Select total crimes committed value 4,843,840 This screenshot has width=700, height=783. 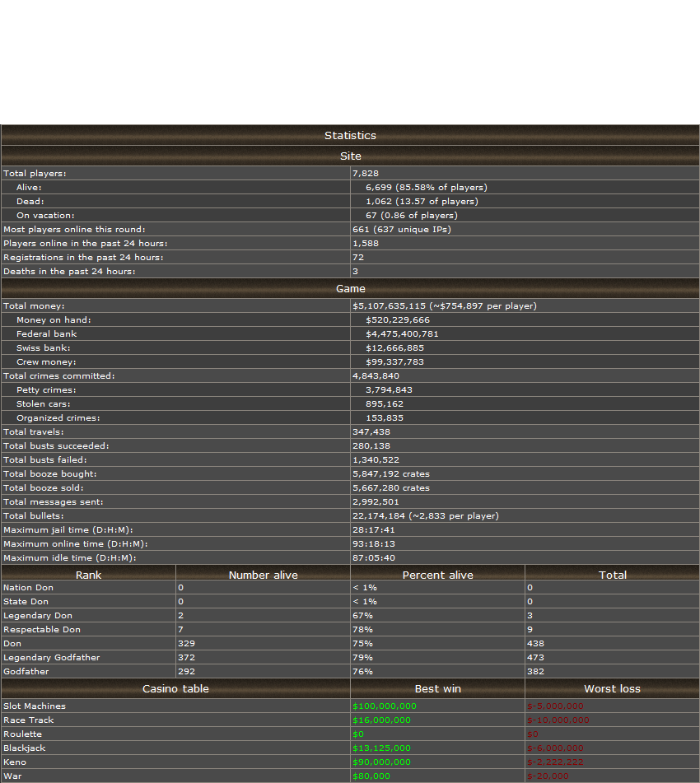pos(376,375)
